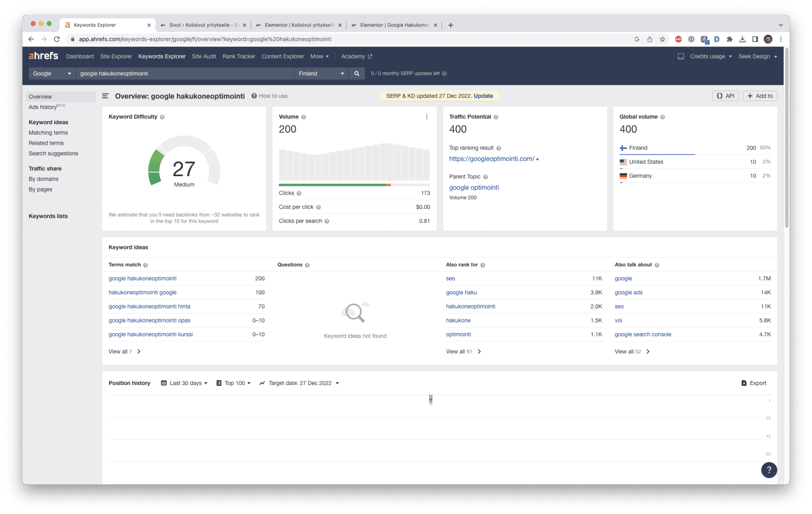Viewport: 812px width, 514px height.
Task: Open the Credits usage dropdown
Action: tap(711, 56)
